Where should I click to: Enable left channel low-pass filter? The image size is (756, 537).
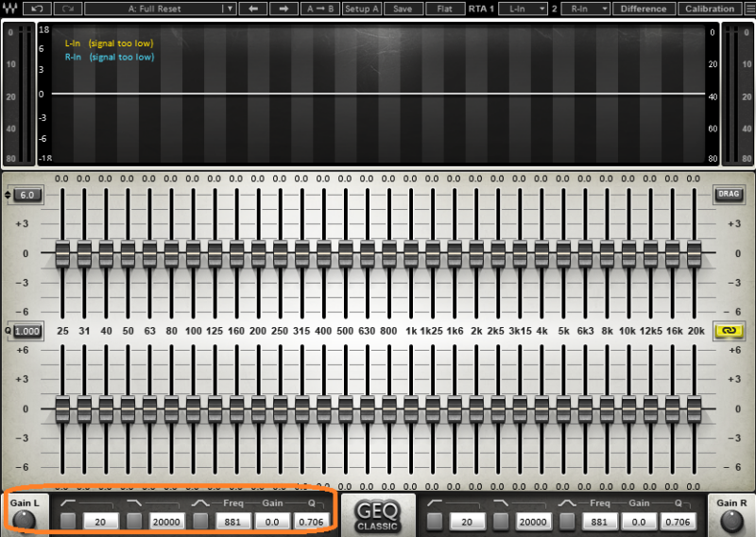(x=134, y=521)
